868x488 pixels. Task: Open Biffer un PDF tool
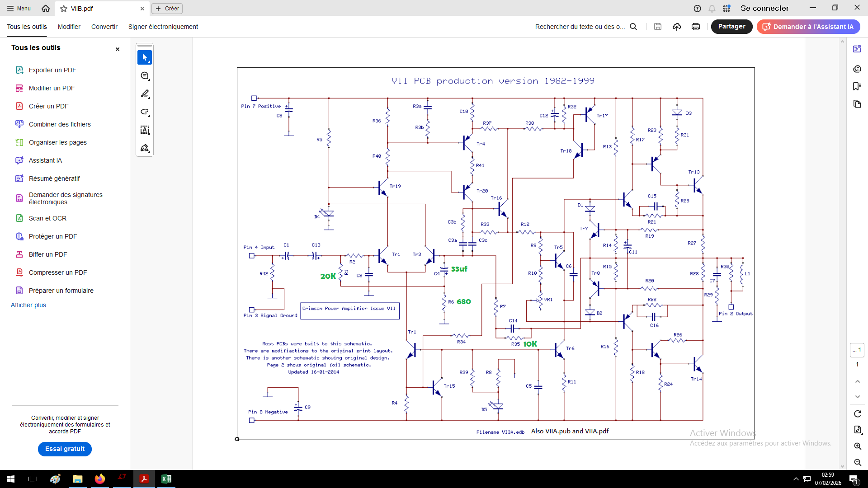[48, 254]
